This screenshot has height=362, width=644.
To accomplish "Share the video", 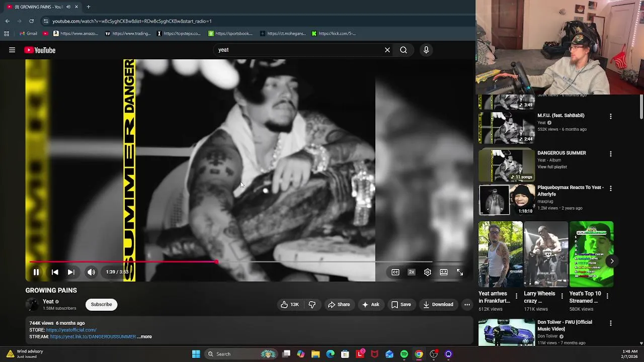I will coord(339,304).
